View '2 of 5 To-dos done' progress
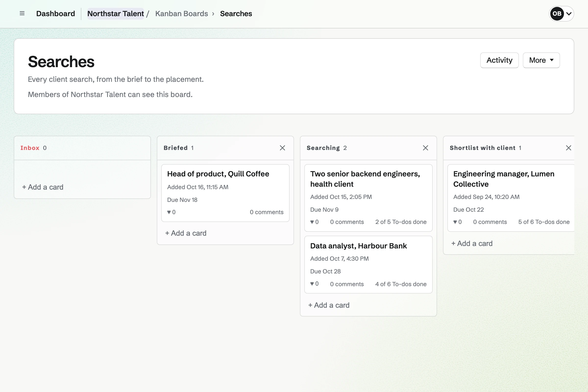 pyautogui.click(x=401, y=222)
